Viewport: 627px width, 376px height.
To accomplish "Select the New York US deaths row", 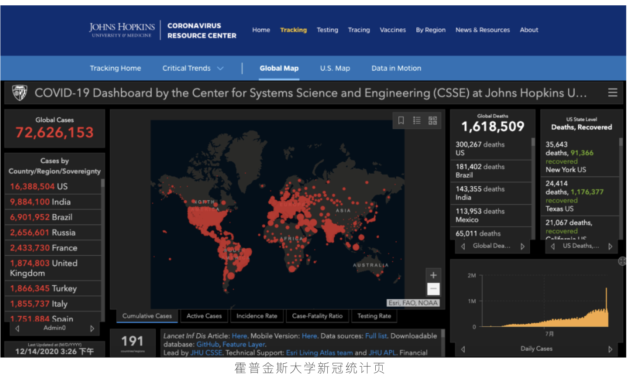I will pos(581,157).
